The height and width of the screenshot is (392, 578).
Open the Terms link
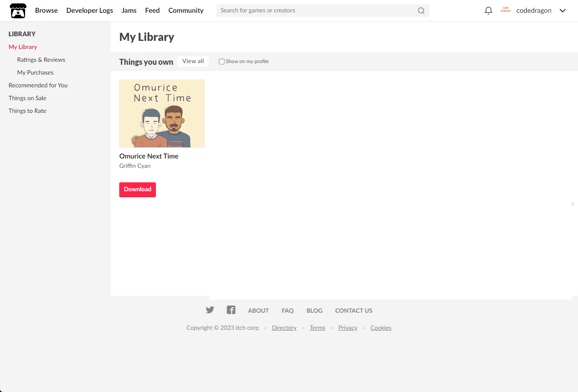[317, 328]
